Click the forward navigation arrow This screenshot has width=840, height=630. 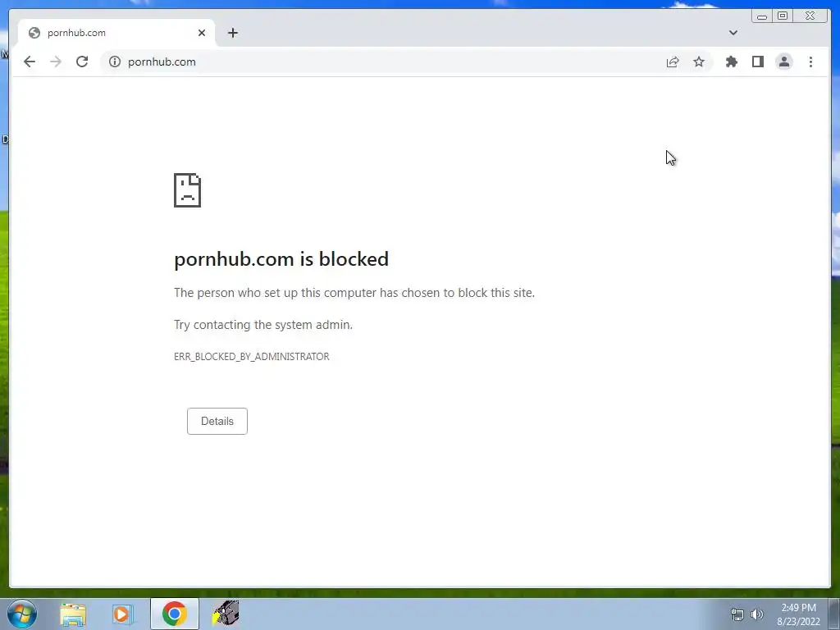point(56,62)
